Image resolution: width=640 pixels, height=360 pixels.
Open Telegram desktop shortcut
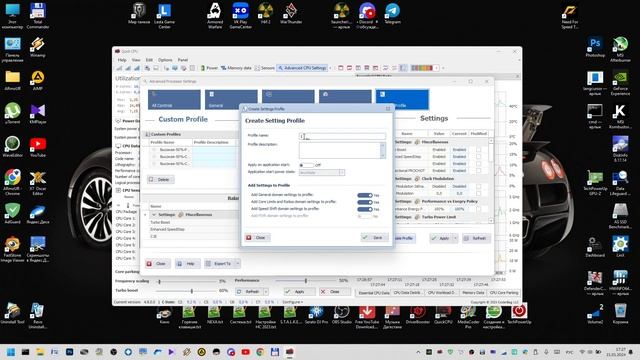coord(392,13)
